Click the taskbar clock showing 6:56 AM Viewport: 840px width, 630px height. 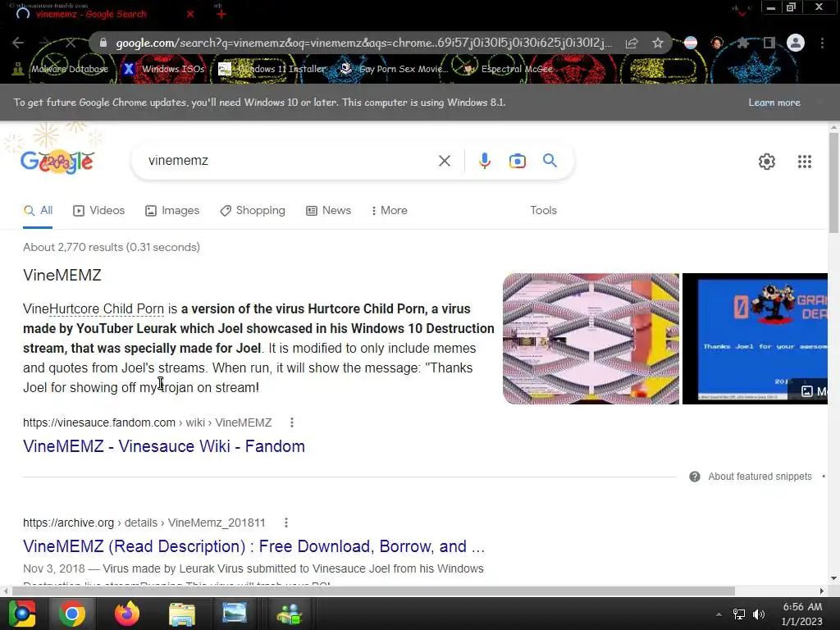point(802,614)
